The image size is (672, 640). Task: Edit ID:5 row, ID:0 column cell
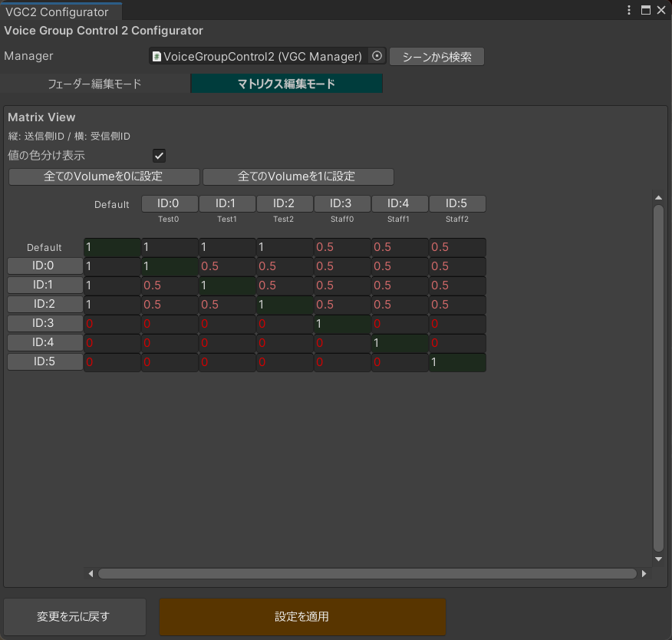coord(170,363)
